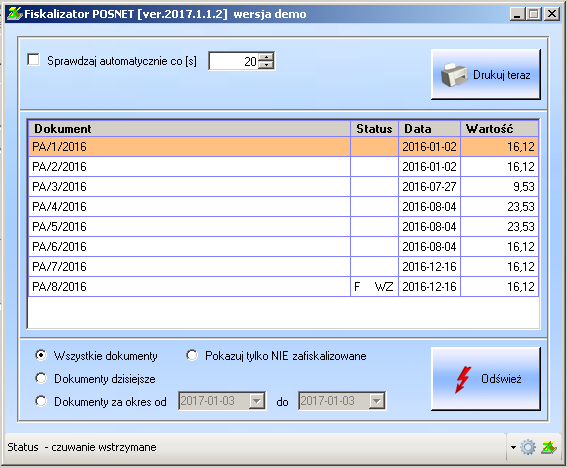The height and width of the screenshot is (468, 568).
Task: Decrease the interval seconds with down arrow
Action: [x=267, y=65]
